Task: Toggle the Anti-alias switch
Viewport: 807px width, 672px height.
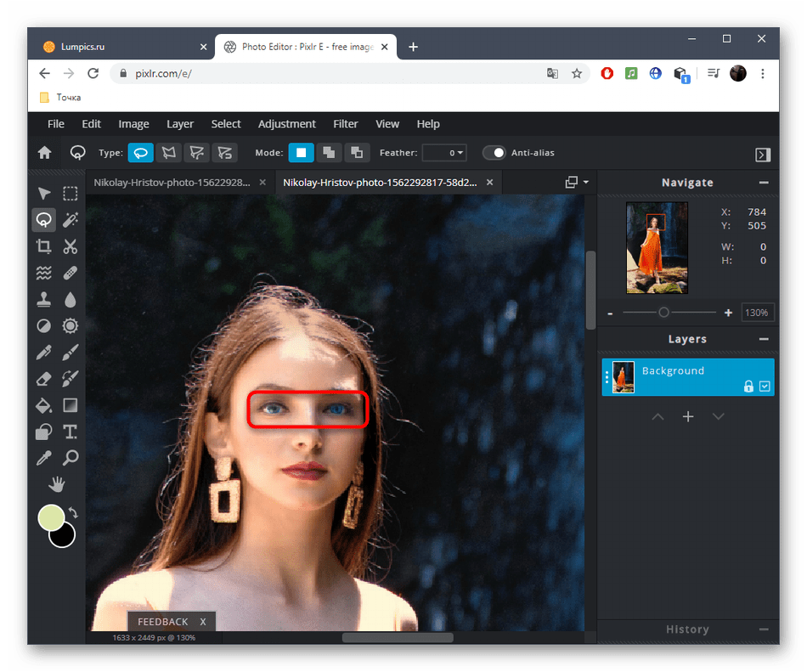Action: pos(494,153)
